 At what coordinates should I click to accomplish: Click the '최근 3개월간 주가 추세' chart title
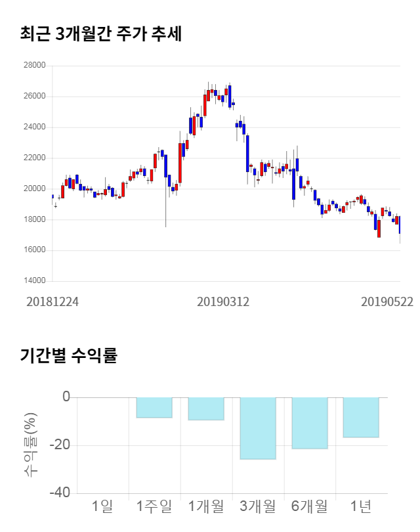(x=100, y=34)
